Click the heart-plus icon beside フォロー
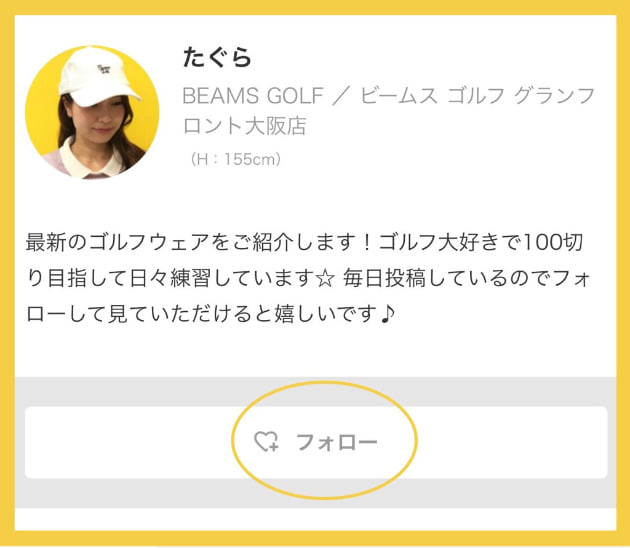The image size is (630, 548). [x=266, y=442]
